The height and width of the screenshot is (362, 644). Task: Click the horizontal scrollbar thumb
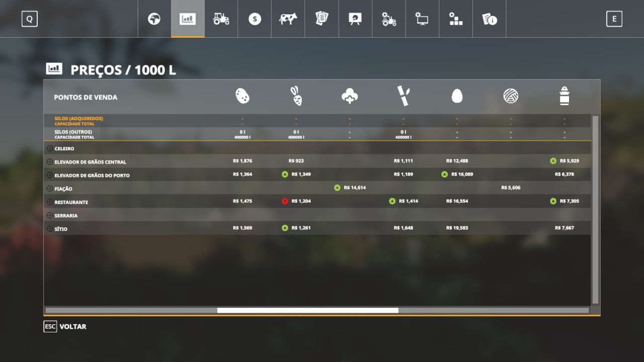tap(307, 310)
